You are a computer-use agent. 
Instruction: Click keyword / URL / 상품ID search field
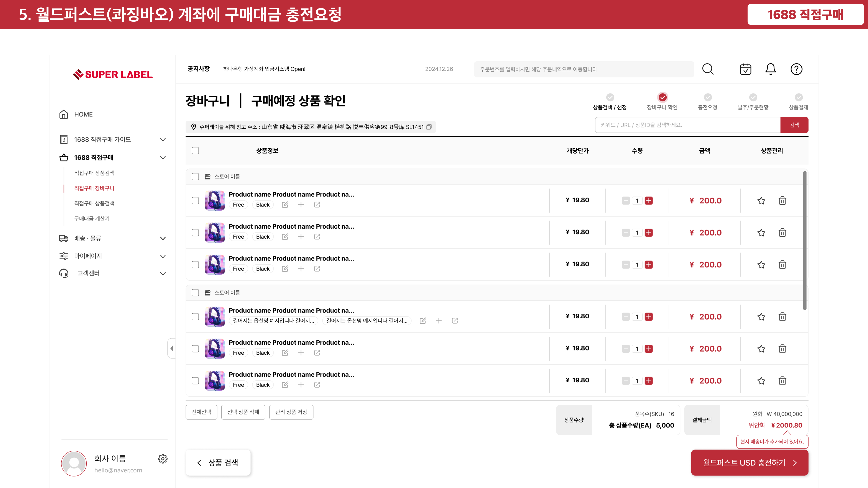(x=687, y=125)
